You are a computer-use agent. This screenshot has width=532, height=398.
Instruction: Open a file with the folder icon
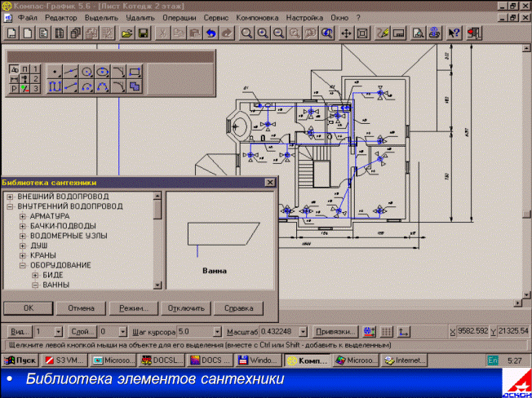coord(127,33)
